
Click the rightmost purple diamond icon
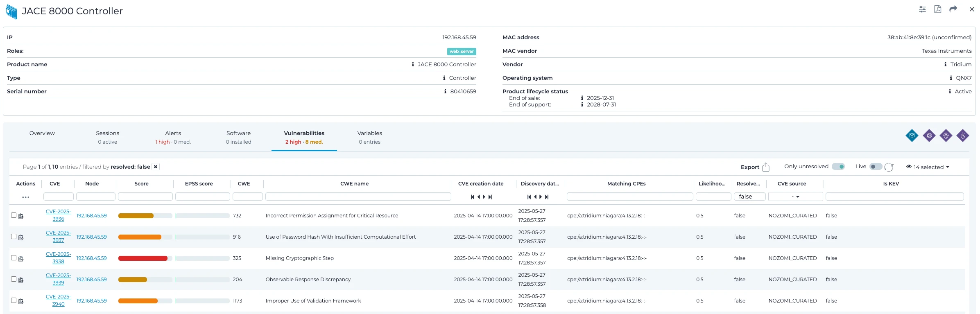pyautogui.click(x=963, y=136)
